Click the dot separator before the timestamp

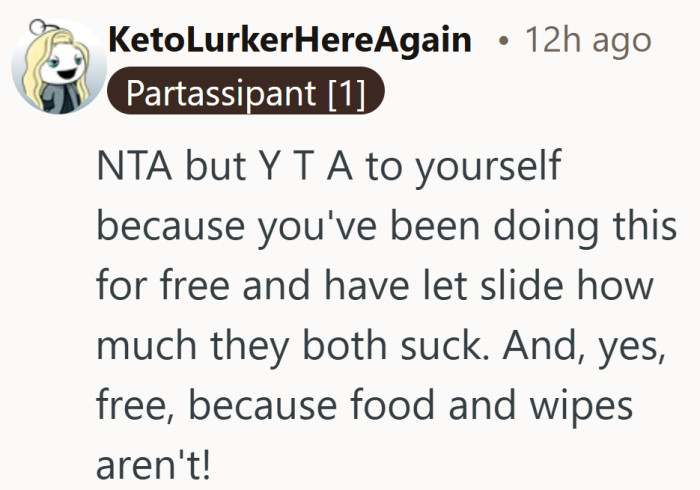coord(504,42)
